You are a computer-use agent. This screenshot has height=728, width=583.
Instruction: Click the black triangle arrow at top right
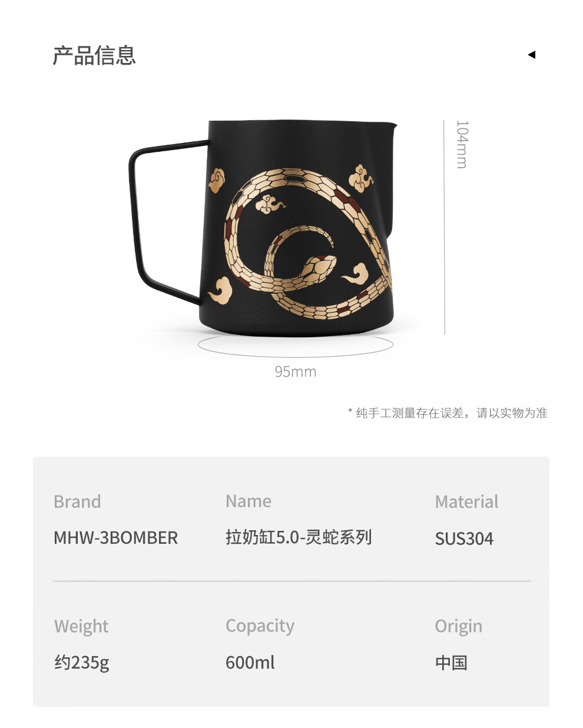[532, 55]
